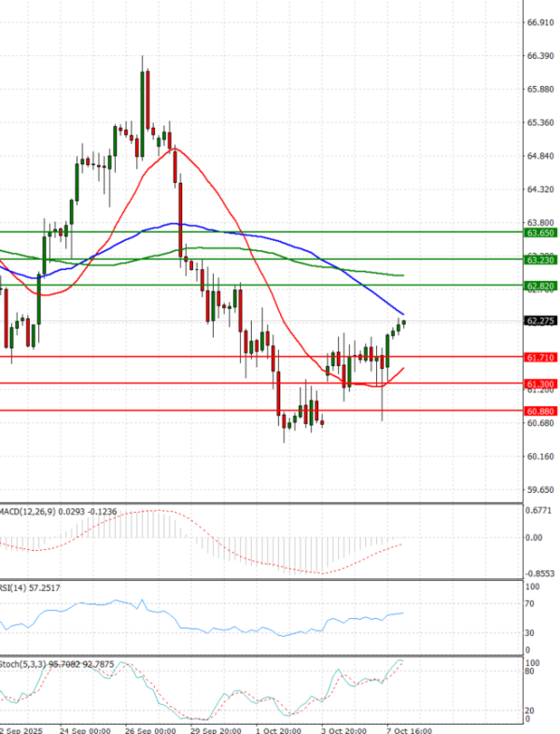Click the 7 Oct 16:00 time label

click(409, 727)
